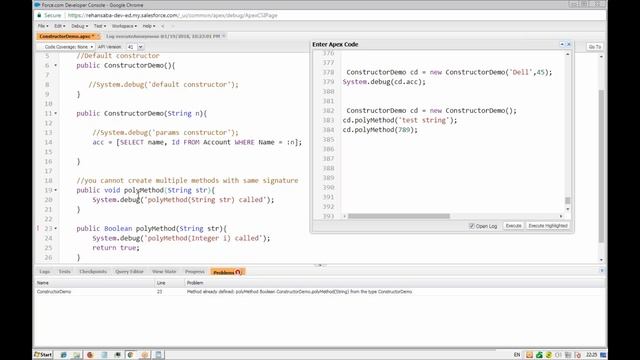Click the Execute Highlighted button
Viewport: 640px width, 360px height.
(548, 226)
